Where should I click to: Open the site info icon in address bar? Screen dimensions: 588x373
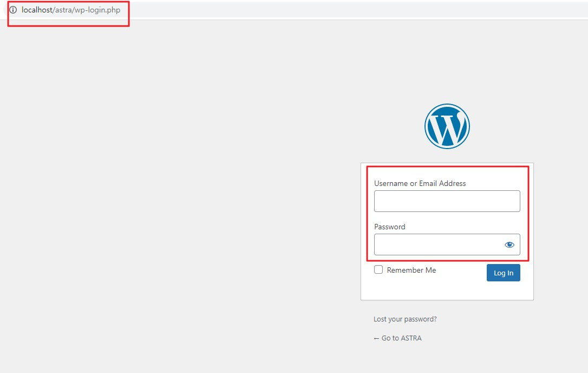click(x=13, y=10)
